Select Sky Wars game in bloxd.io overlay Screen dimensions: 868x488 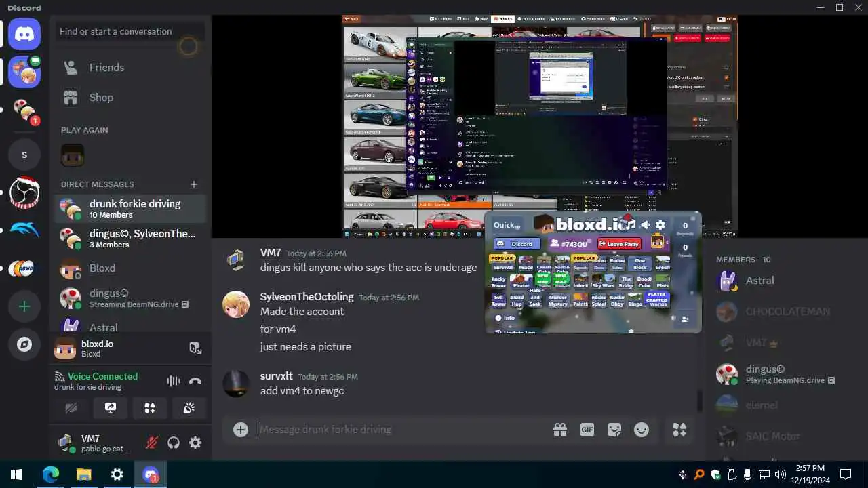click(x=603, y=282)
